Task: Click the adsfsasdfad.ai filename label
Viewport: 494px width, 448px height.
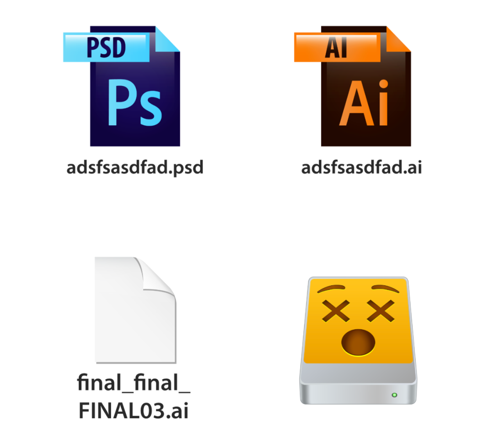Action: point(361,167)
